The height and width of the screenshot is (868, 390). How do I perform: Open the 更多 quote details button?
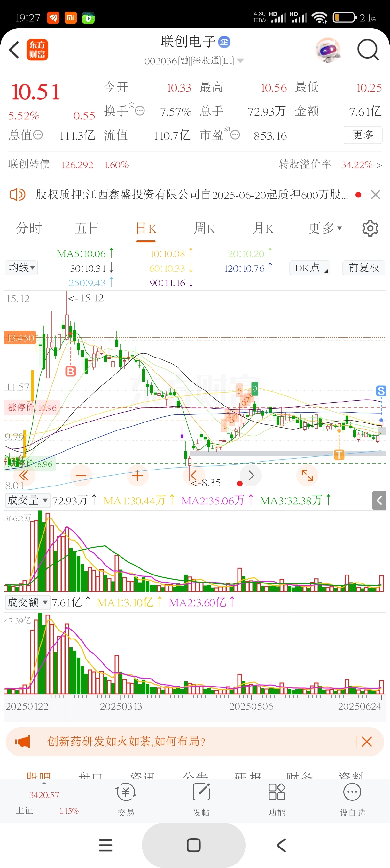[363, 135]
